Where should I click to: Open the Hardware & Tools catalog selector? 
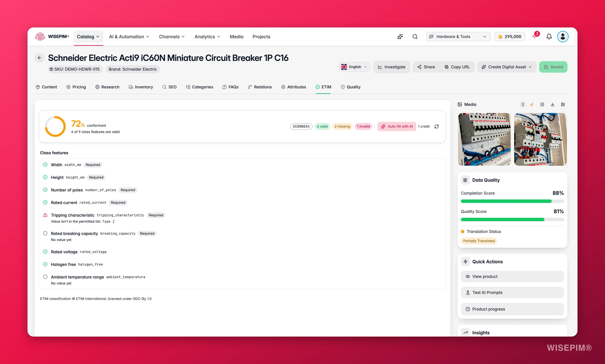point(458,37)
